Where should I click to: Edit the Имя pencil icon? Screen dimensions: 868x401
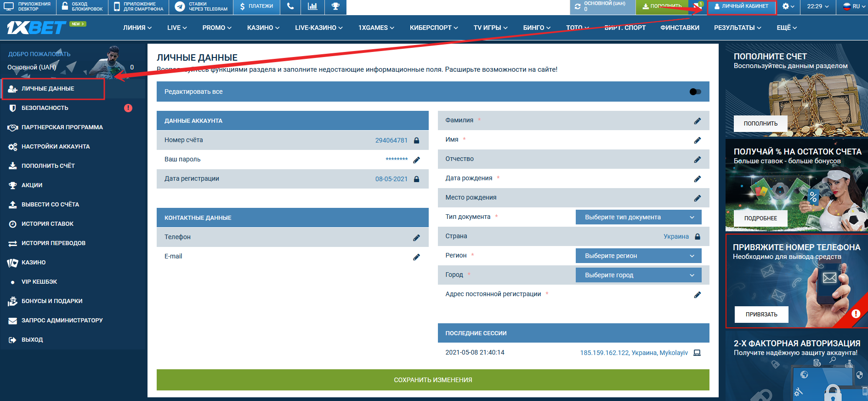click(x=697, y=140)
